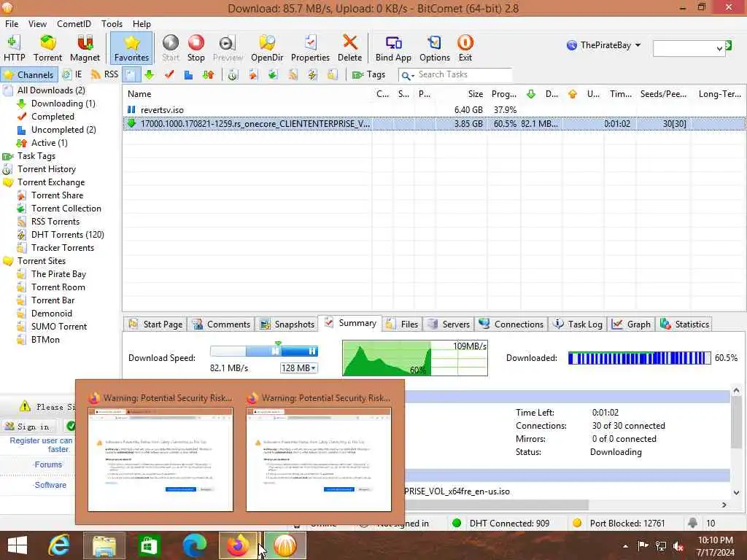Open first Firefox Security Risk window thumbnail
Viewport: 747px width, 560px height.
tap(160, 451)
